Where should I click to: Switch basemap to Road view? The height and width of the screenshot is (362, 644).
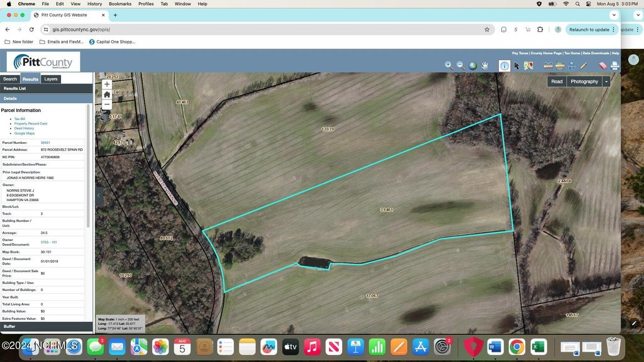(557, 82)
